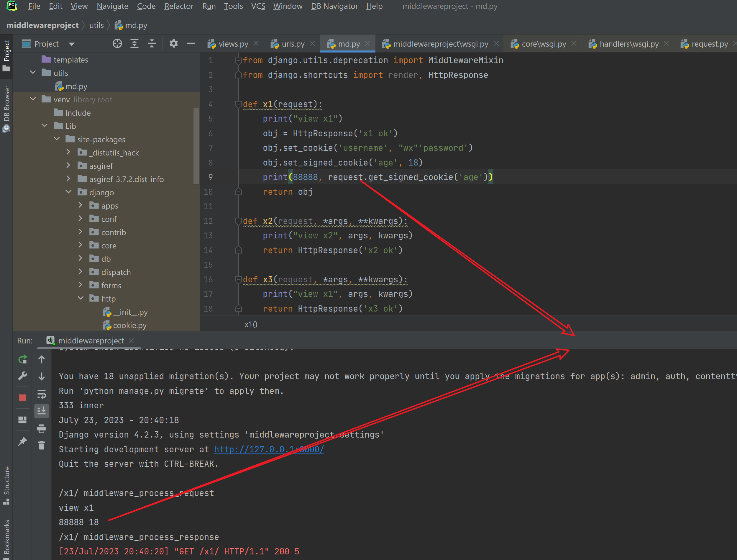This screenshot has width=737, height=560.
Task: Open the Project view dropdown
Action: (72, 44)
